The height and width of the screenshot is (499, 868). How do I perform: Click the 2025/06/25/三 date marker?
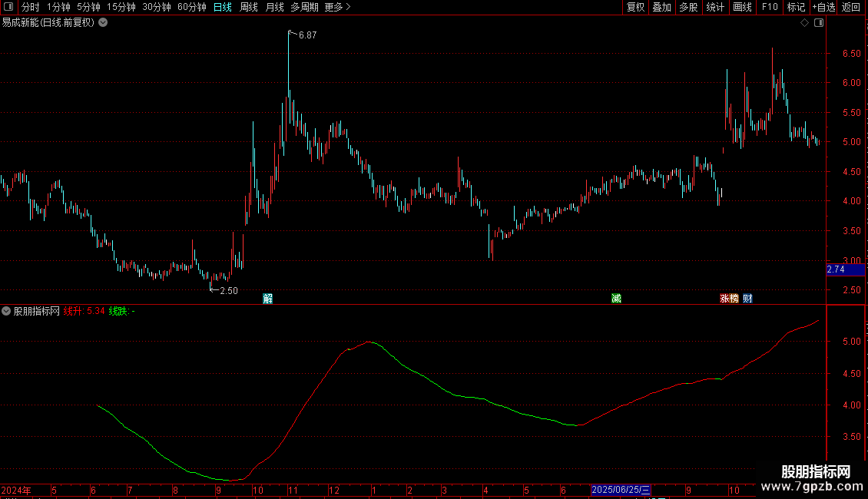pyautogui.click(x=621, y=490)
